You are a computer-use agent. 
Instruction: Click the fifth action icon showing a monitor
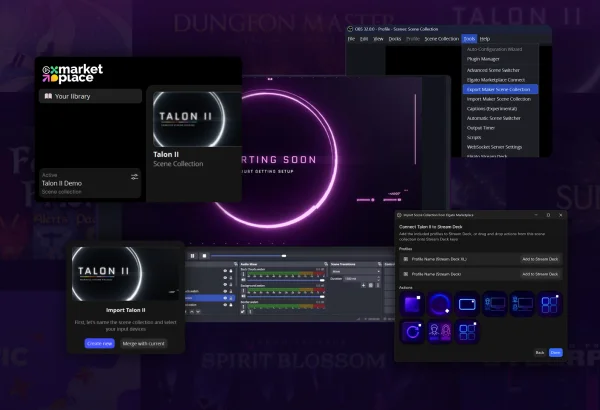point(522,304)
